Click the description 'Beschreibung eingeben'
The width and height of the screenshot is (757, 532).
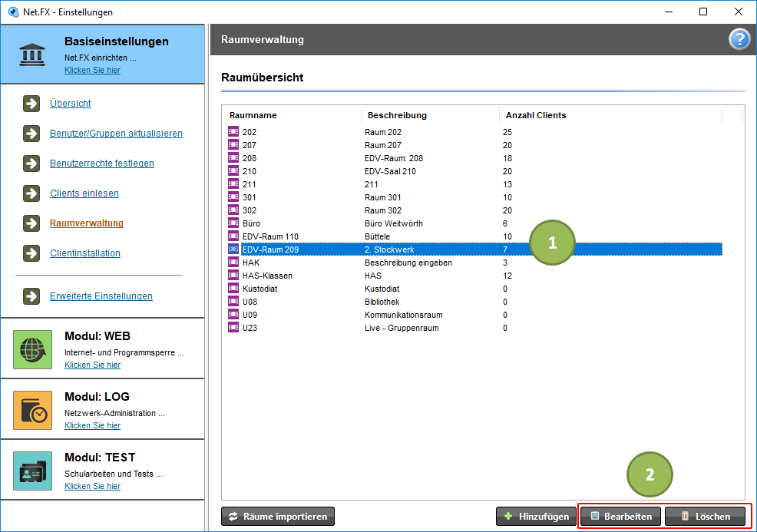408,263
